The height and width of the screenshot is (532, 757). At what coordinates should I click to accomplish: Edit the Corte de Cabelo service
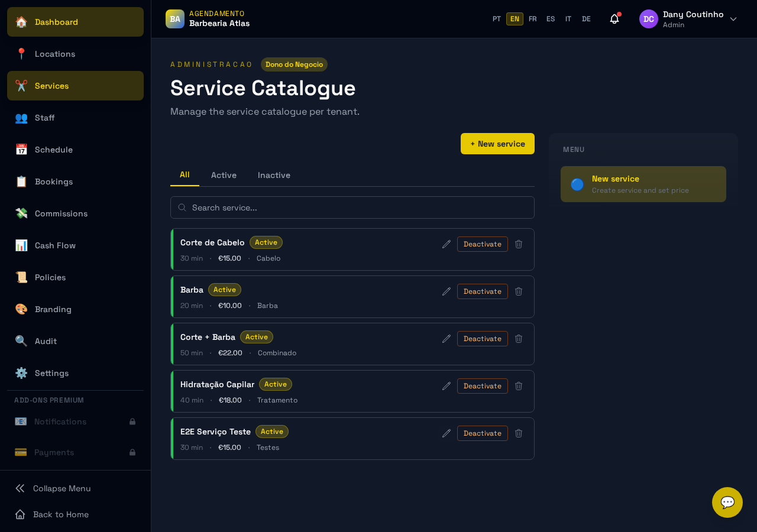(x=447, y=244)
